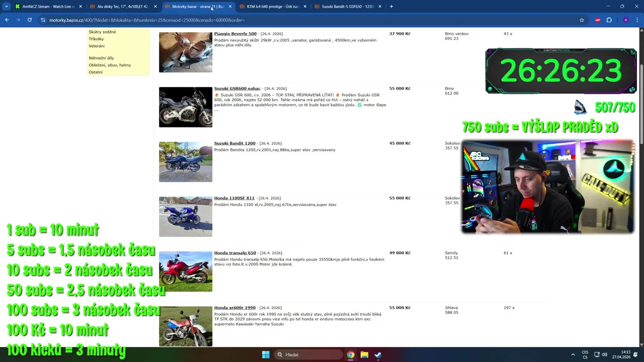Image resolution: width=644 pixels, height=362 pixels.
Task: Open the browser extensions puzzle icon
Action: coord(609,20)
